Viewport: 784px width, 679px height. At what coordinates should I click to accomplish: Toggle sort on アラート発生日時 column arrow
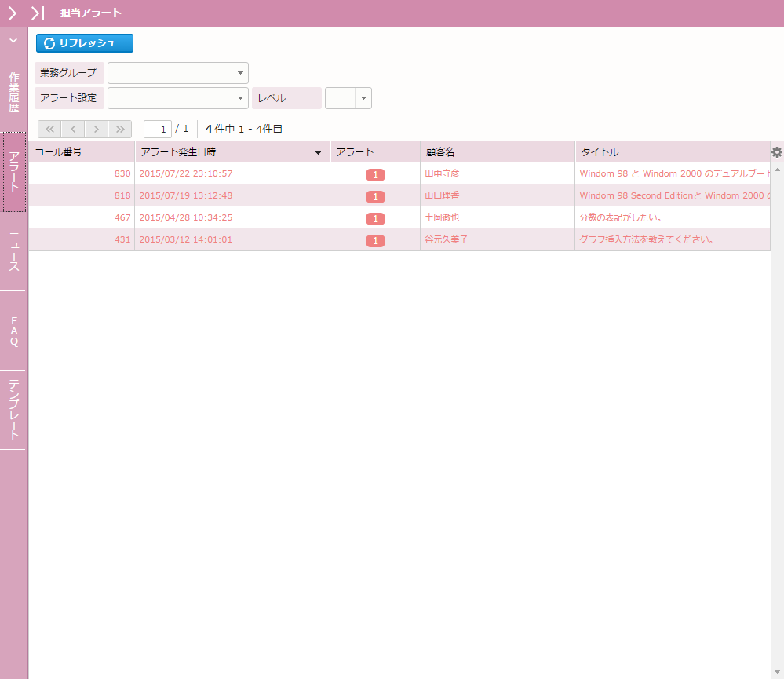pos(318,152)
